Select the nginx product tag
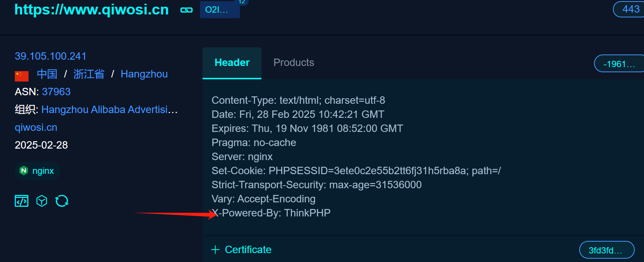Image resolution: width=644 pixels, height=262 pixels. point(37,171)
